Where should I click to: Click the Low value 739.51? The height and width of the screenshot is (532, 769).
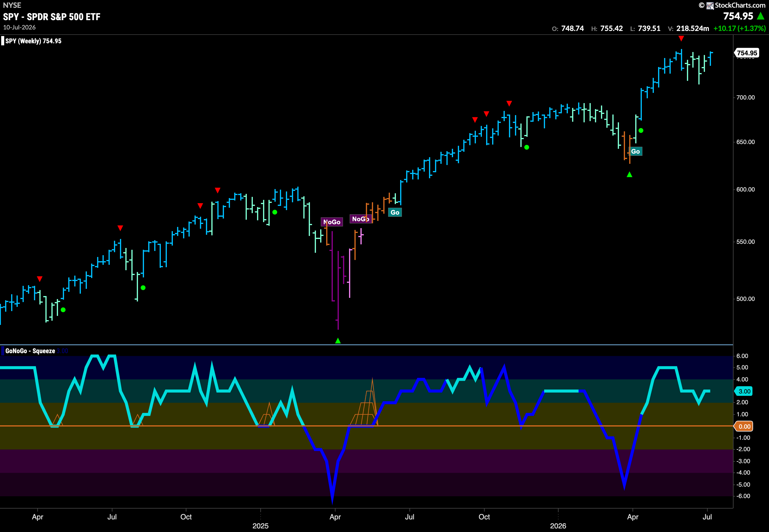649,29
